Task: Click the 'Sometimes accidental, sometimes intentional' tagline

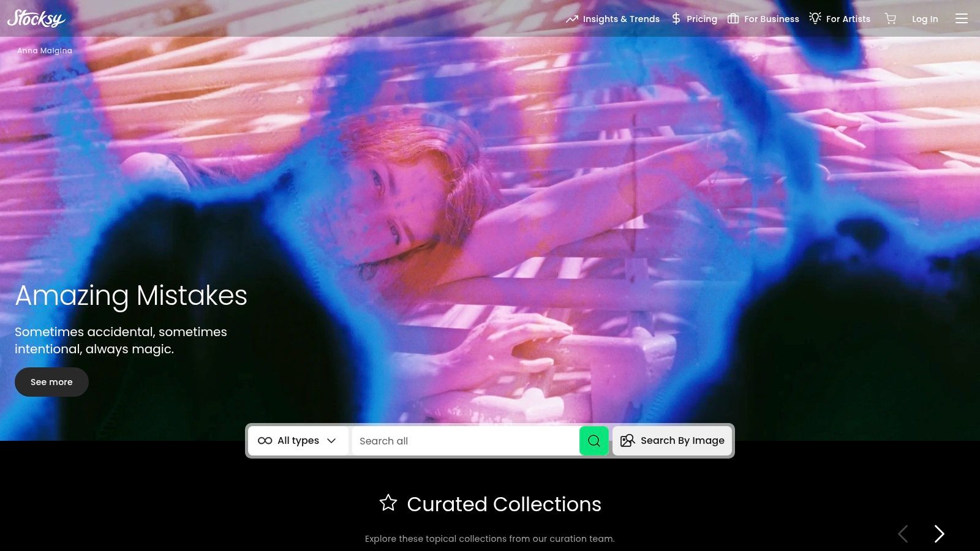Action: pyautogui.click(x=121, y=340)
